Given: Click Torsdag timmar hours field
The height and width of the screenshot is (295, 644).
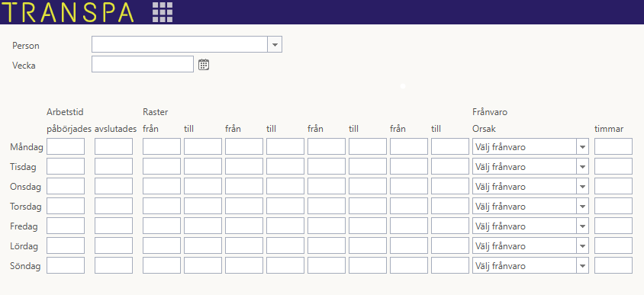Looking at the screenshot, I should click(x=613, y=206).
